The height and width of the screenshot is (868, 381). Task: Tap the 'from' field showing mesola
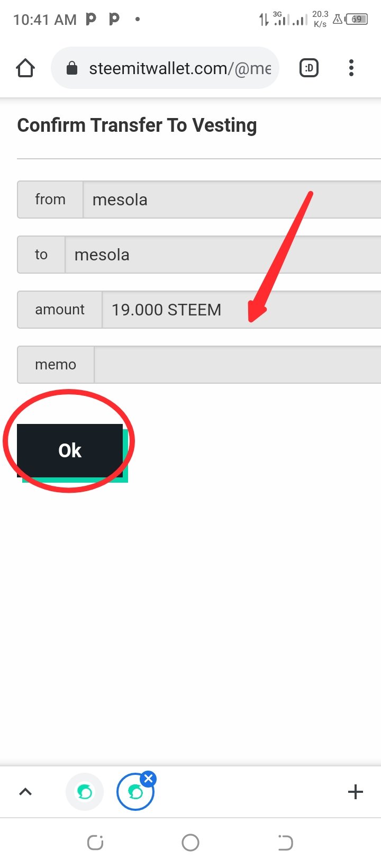click(x=232, y=200)
